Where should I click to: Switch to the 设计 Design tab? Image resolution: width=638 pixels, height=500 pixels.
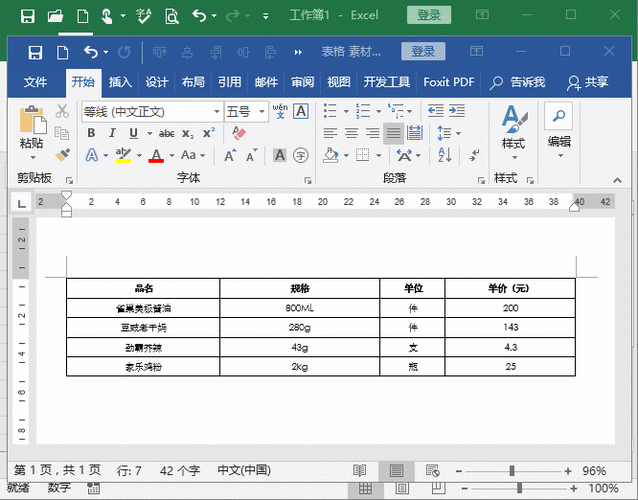157,82
